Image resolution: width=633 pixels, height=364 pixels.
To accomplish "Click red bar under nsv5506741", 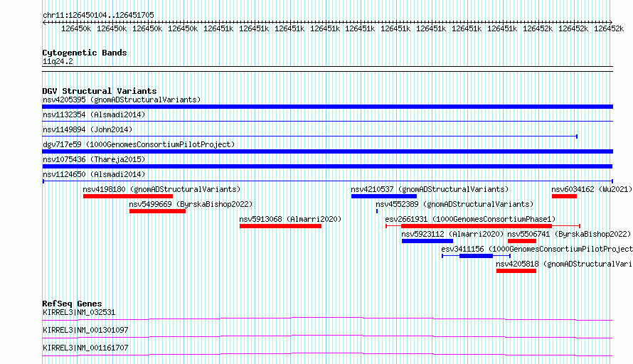I will click(522, 241).
